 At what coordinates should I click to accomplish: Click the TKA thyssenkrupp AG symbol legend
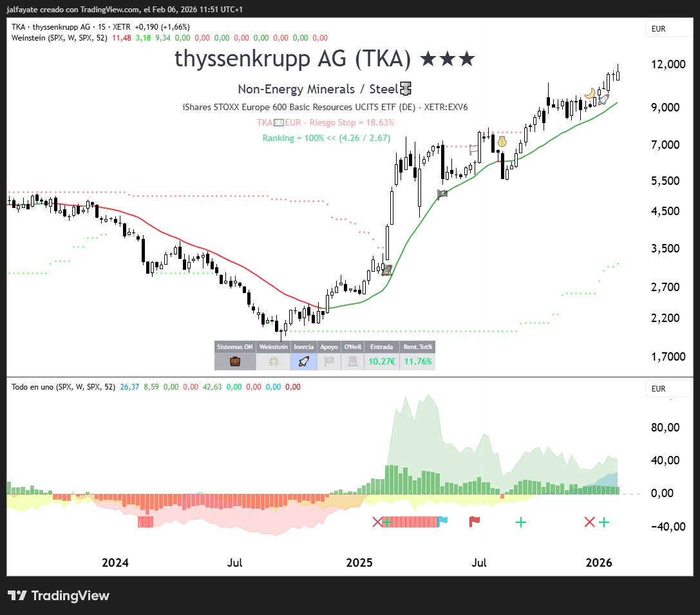(71, 27)
